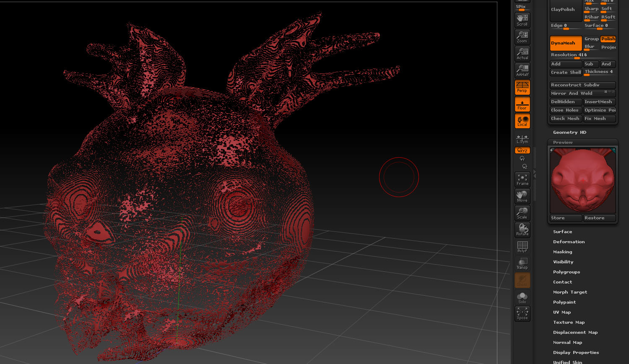The width and height of the screenshot is (629, 364).
Task: Expand the Morph Target section
Action: tap(570, 292)
